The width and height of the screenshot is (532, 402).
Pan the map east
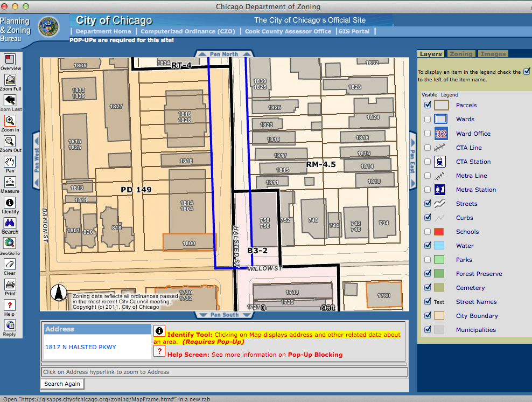tap(412, 161)
